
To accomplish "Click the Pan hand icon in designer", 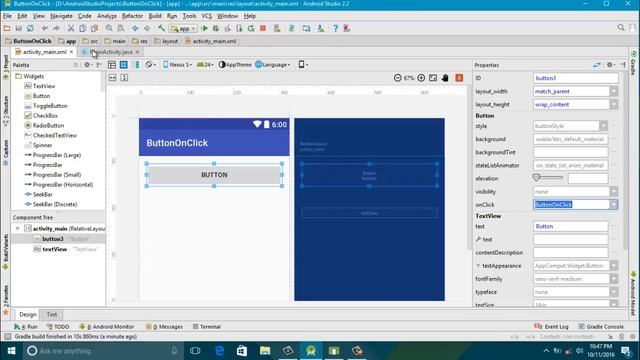I will pos(445,78).
